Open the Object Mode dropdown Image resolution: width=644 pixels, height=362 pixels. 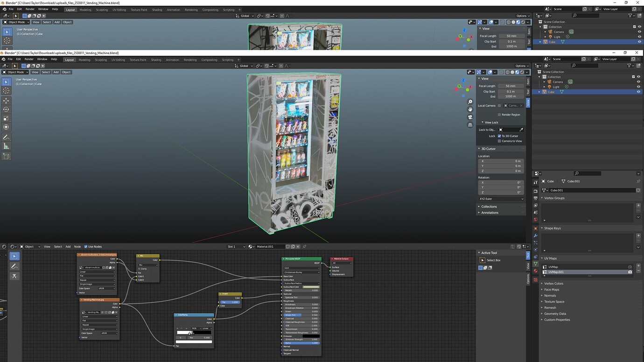[x=15, y=72]
